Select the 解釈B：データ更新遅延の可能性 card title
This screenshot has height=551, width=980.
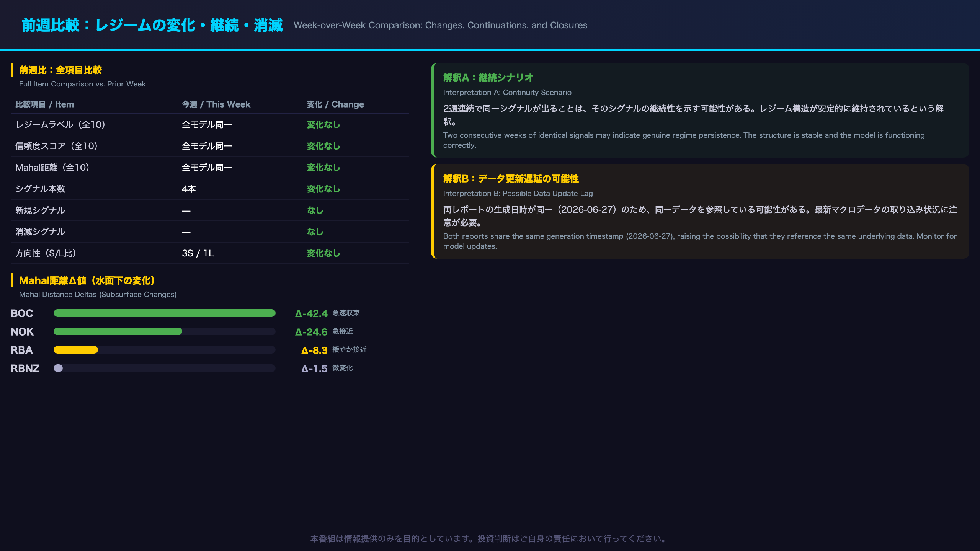(511, 179)
